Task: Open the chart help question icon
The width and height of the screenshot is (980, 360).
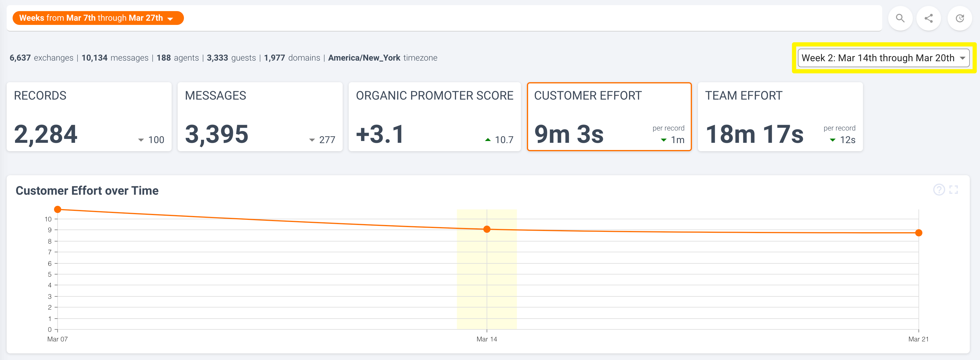Action: (939, 190)
